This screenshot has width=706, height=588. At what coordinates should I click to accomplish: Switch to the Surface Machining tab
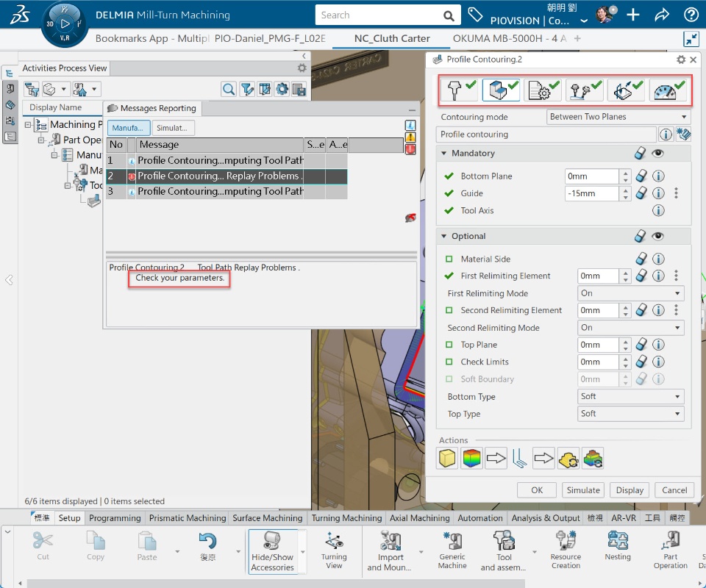click(268, 518)
